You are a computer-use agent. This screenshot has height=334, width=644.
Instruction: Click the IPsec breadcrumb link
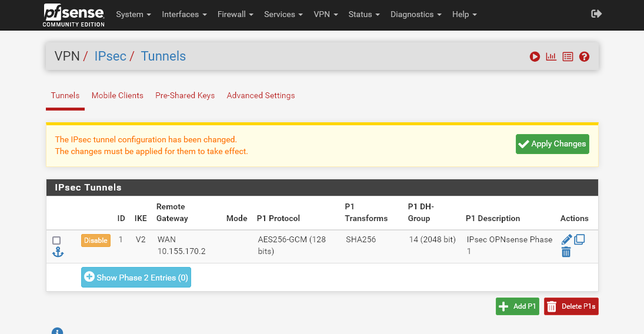(x=110, y=56)
